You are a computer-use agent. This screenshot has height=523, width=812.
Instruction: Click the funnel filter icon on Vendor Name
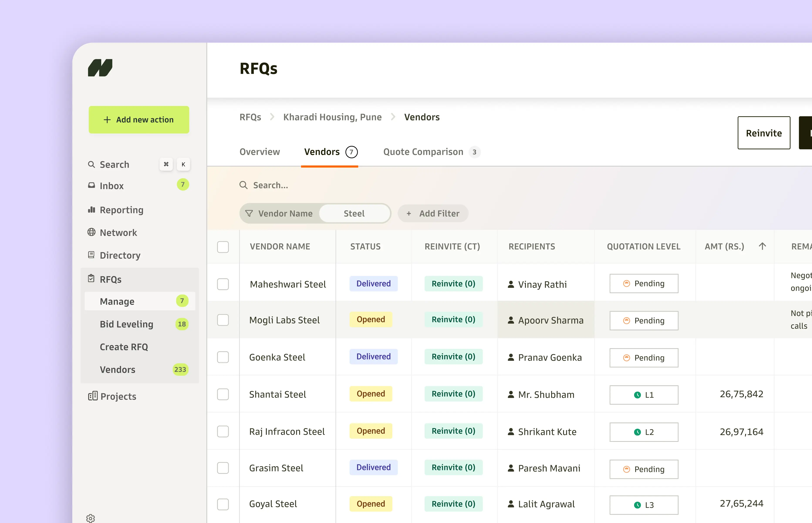tap(249, 213)
